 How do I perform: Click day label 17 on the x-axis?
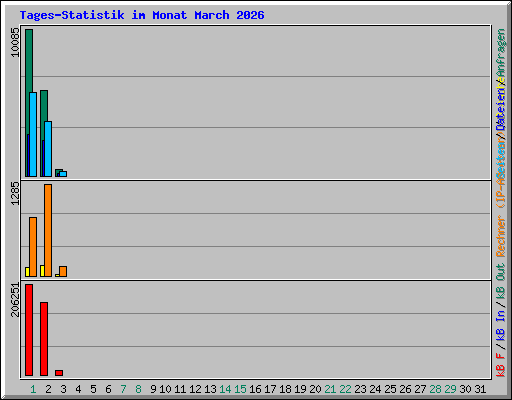click(x=270, y=389)
